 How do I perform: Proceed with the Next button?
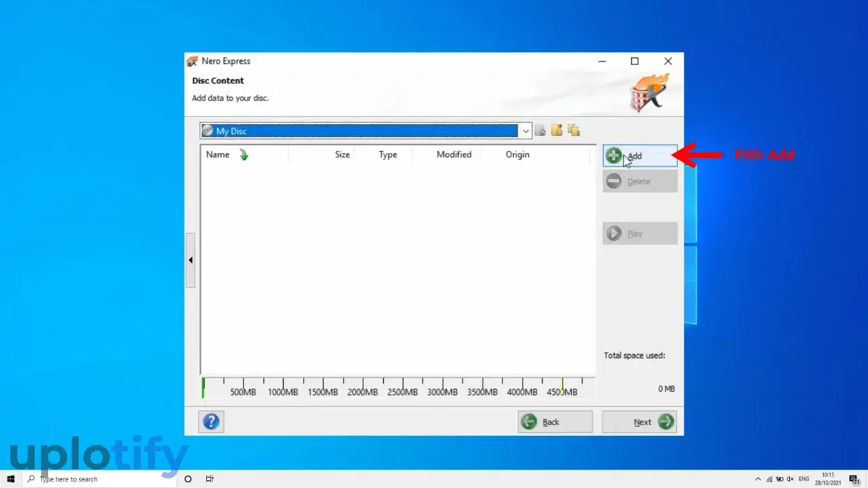(639, 422)
